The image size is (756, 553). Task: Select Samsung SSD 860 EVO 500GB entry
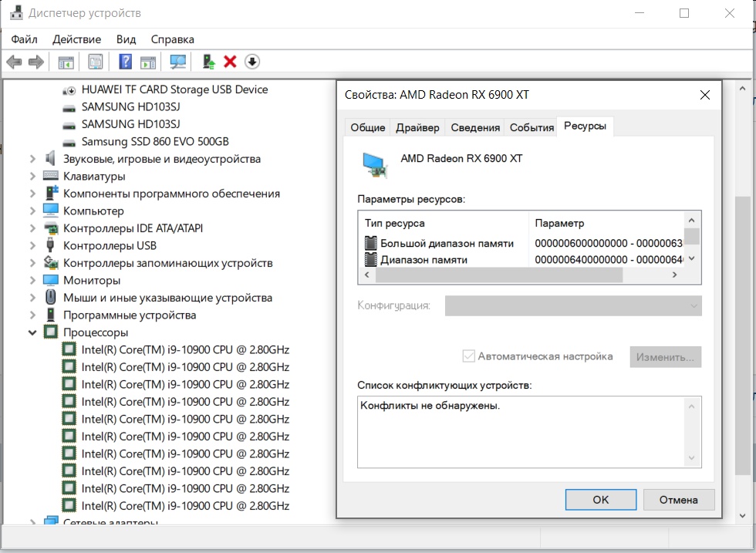coord(155,142)
